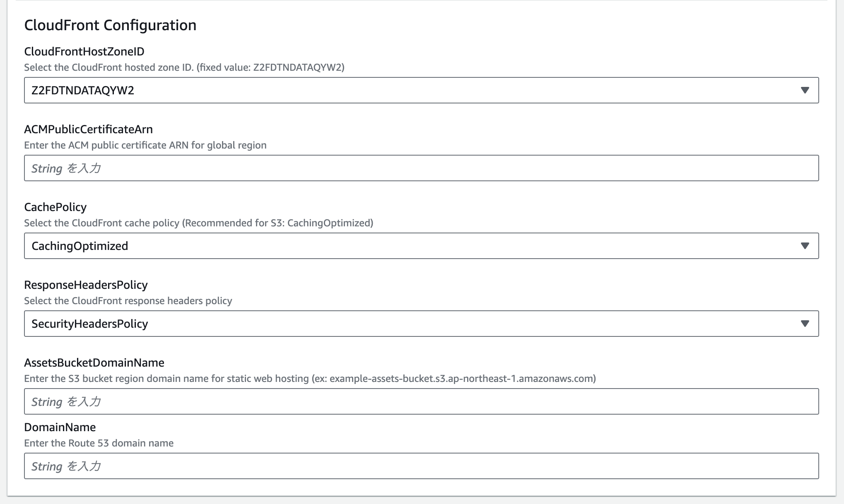Open the ResponseHeadersPolicy dropdown
The image size is (844, 504).
[414, 324]
